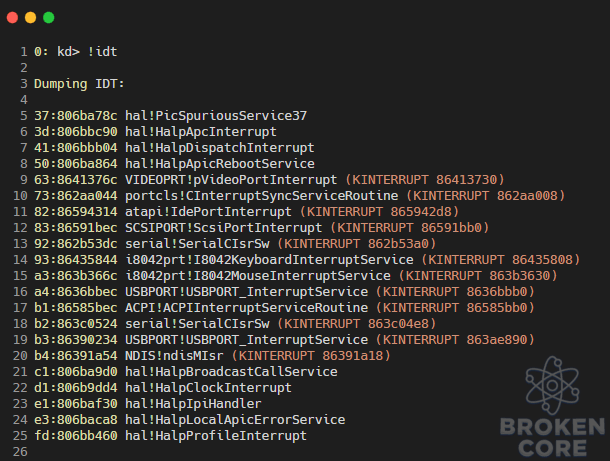Click address 'b3:86390234'
Image resolution: width=610 pixels, height=461 pixels.
pos(75,340)
